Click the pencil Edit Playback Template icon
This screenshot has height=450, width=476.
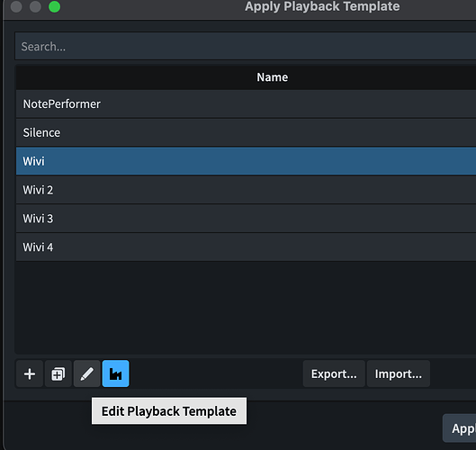86,373
